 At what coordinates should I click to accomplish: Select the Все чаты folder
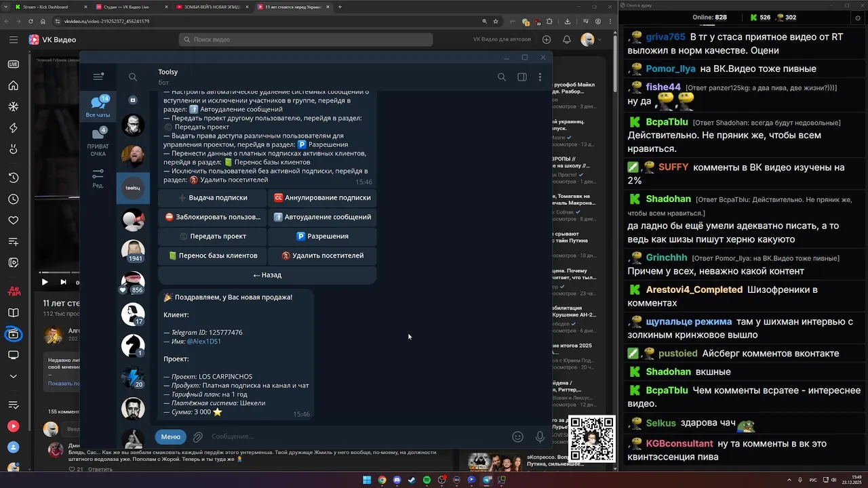[x=98, y=106]
